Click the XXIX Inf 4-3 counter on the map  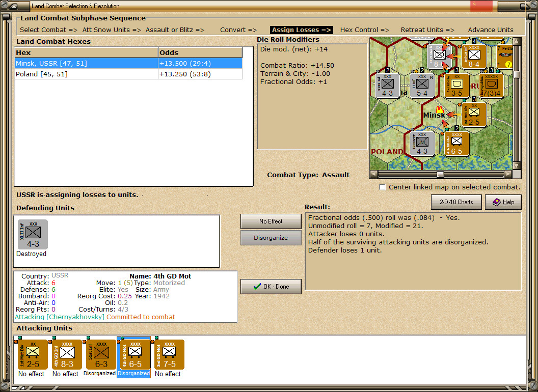click(387, 86)
